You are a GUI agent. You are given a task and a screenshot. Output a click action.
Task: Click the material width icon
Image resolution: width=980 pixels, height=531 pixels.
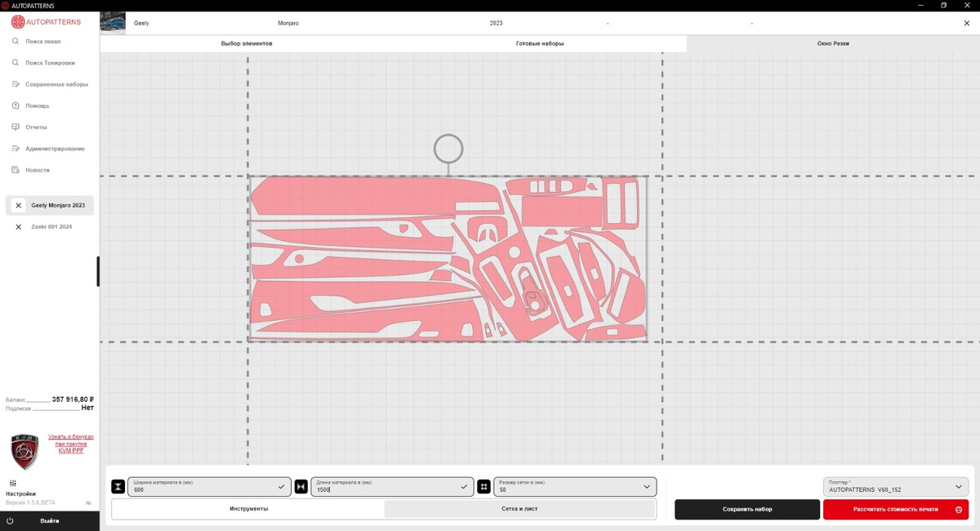tap(118, 487)
